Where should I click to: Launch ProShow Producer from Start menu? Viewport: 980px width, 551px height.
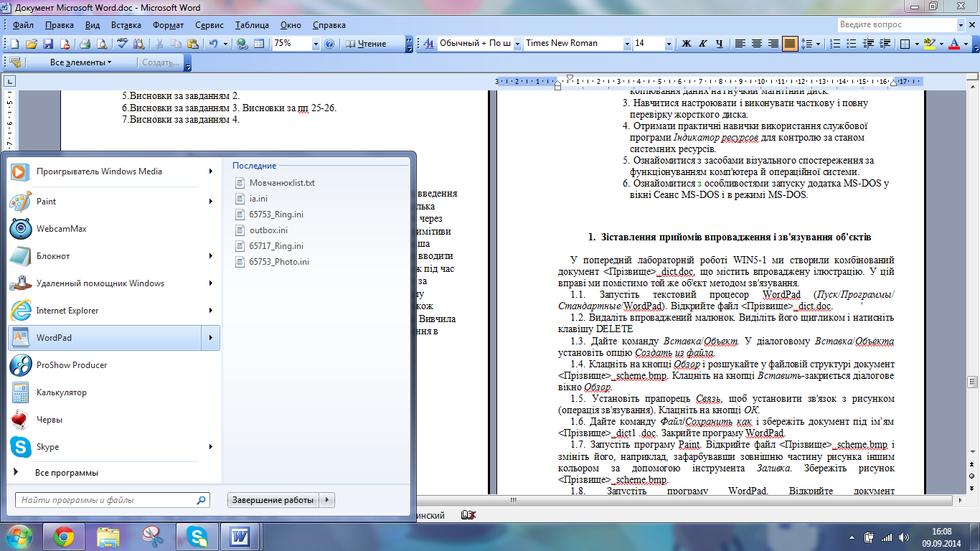click(x=114, y=365)
